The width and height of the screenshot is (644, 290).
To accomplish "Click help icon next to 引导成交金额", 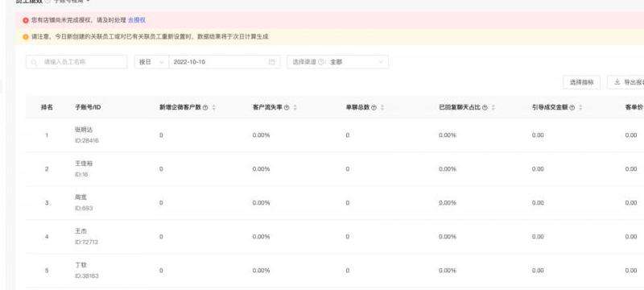I will 572,108.
